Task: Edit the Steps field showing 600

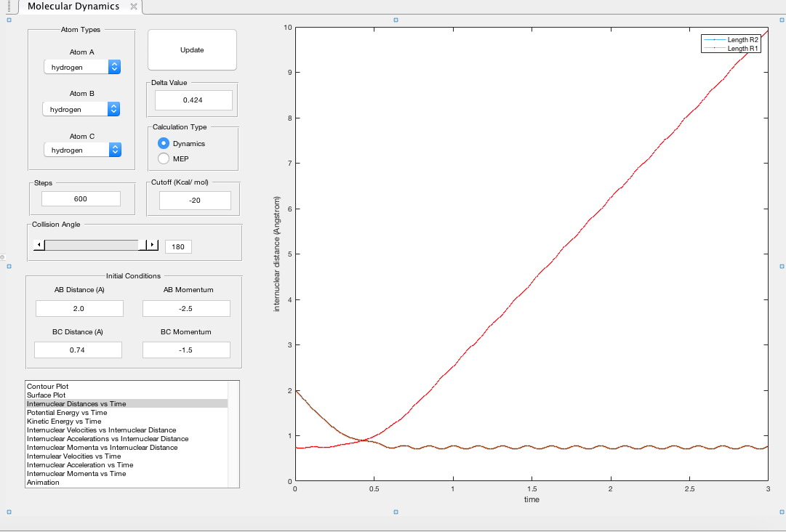Action: click(x=81, y=198)
